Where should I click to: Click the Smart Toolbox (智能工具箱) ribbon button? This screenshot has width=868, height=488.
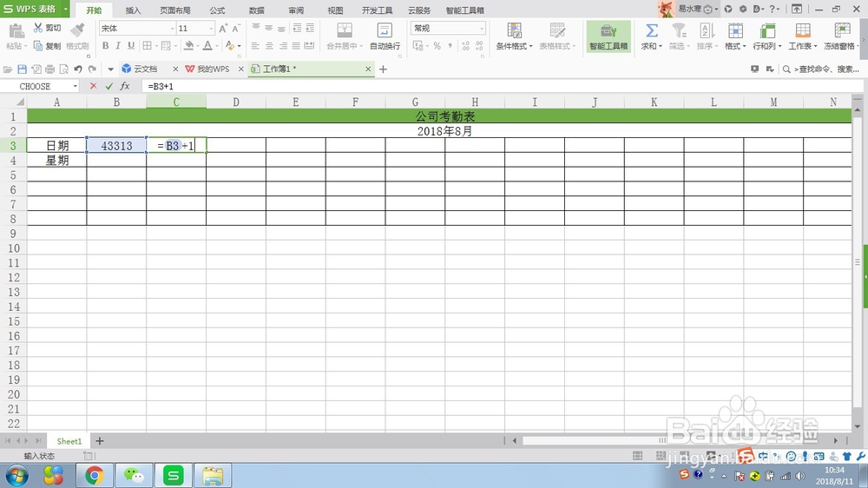click(x=608, y=36)
